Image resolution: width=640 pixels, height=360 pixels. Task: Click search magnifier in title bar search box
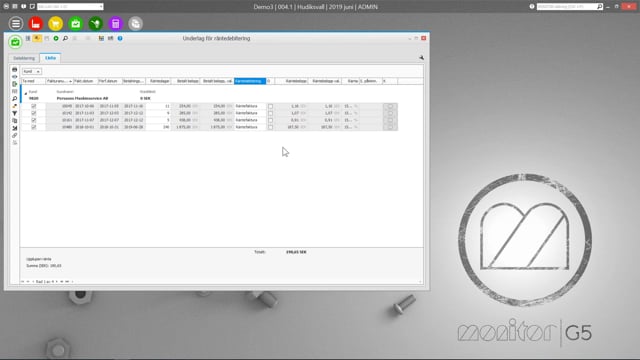(600, 7)
